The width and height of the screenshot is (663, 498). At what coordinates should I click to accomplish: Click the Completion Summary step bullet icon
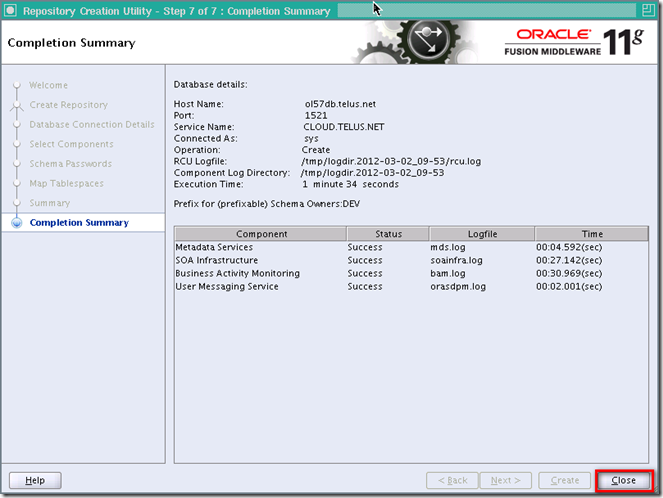pyautogui.click(x=16, y=223)
